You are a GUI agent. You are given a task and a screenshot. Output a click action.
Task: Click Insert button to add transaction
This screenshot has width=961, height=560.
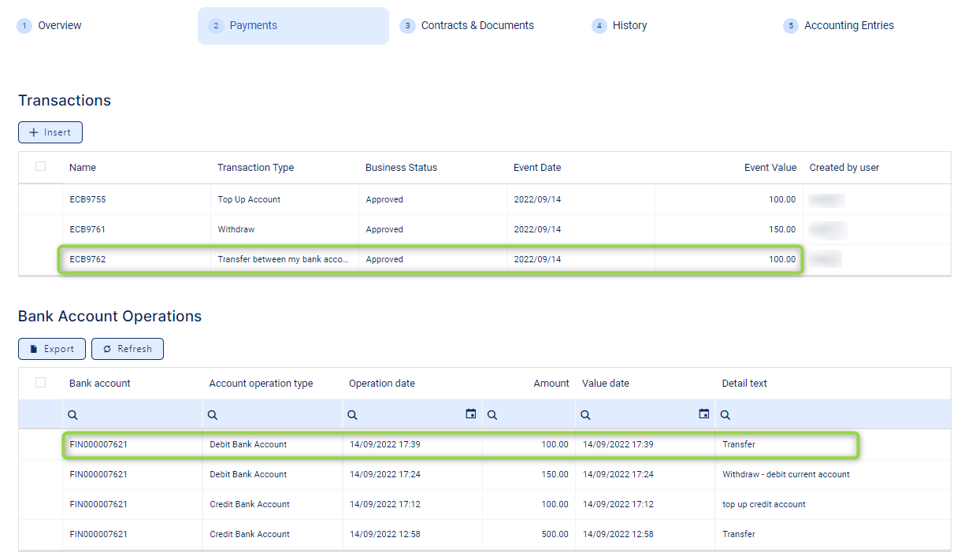pyautogui.click(x=50, y=132)
